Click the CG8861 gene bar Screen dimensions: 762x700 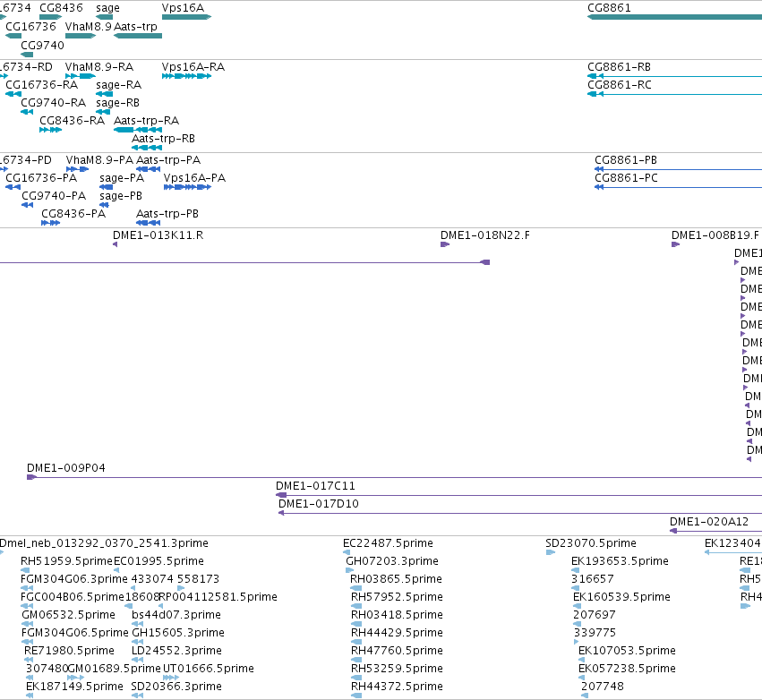(x=674, y=17)
